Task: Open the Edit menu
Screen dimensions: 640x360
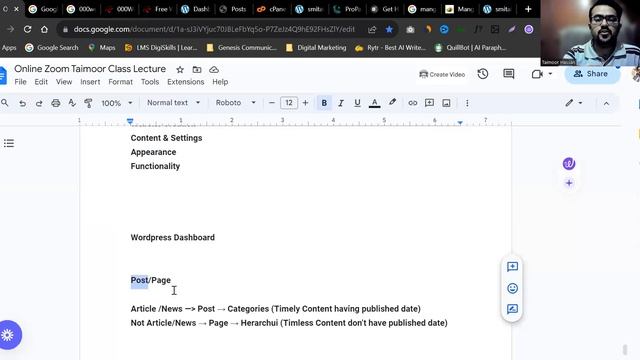Action: point(41,82)
